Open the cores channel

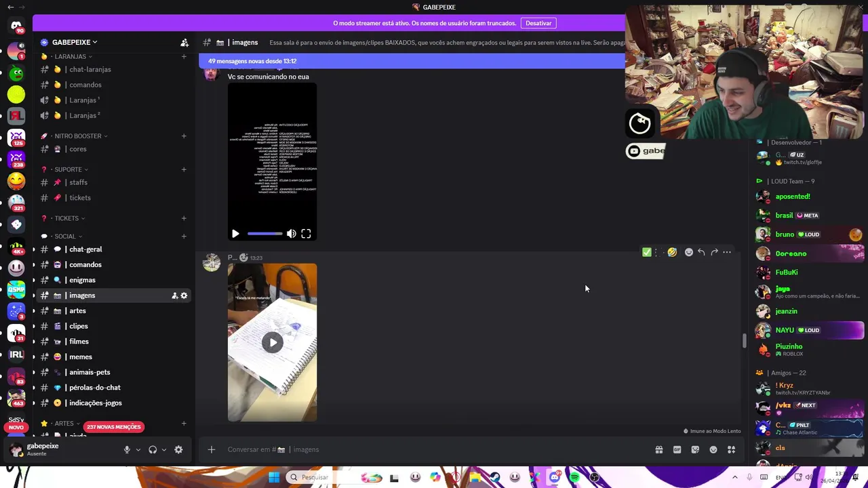click(x=114, y=149)
